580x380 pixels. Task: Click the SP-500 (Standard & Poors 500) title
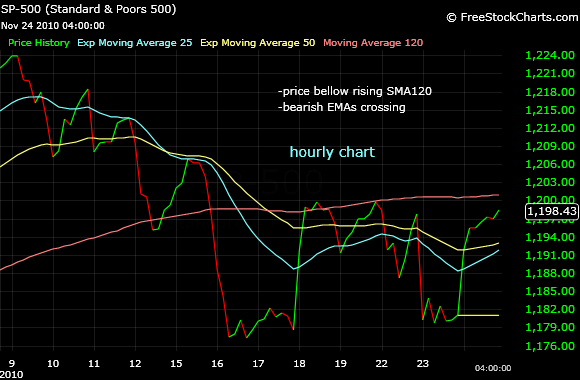pos(88,9)
